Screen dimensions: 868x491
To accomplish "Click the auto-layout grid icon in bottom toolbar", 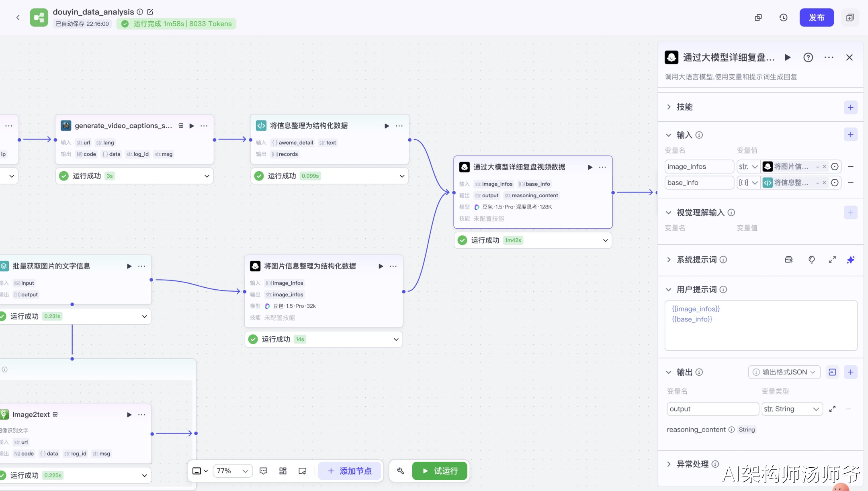I will [283, 471].
